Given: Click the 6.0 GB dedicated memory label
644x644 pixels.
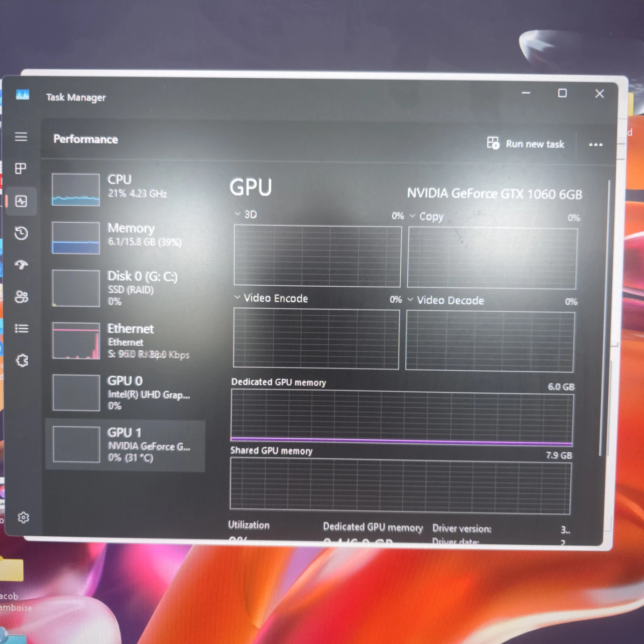Looking at the screenshot, I should (561, 386).
